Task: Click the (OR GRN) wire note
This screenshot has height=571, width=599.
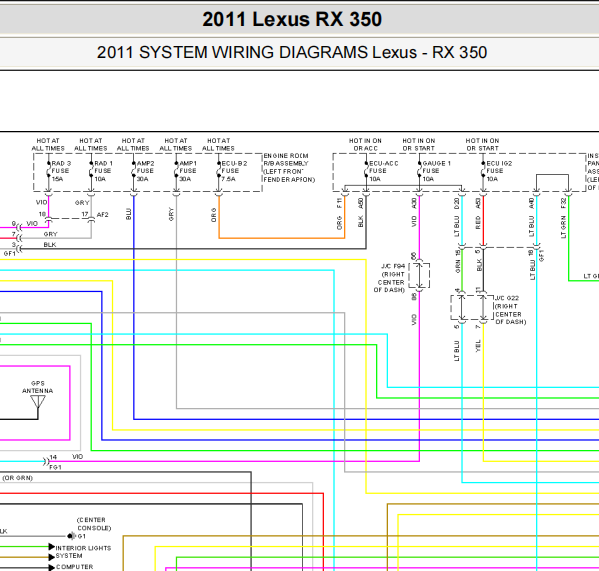Action: pos(18,478)
